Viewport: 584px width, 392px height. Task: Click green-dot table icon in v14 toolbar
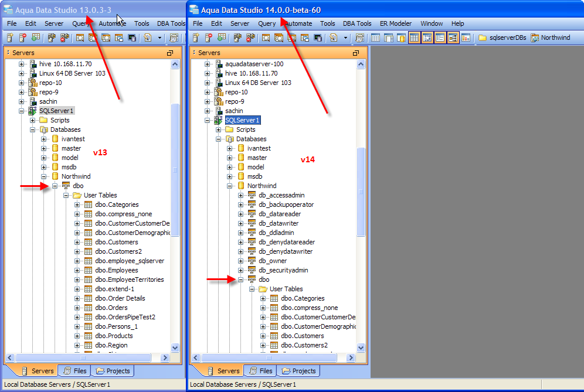tap(222, 38)
